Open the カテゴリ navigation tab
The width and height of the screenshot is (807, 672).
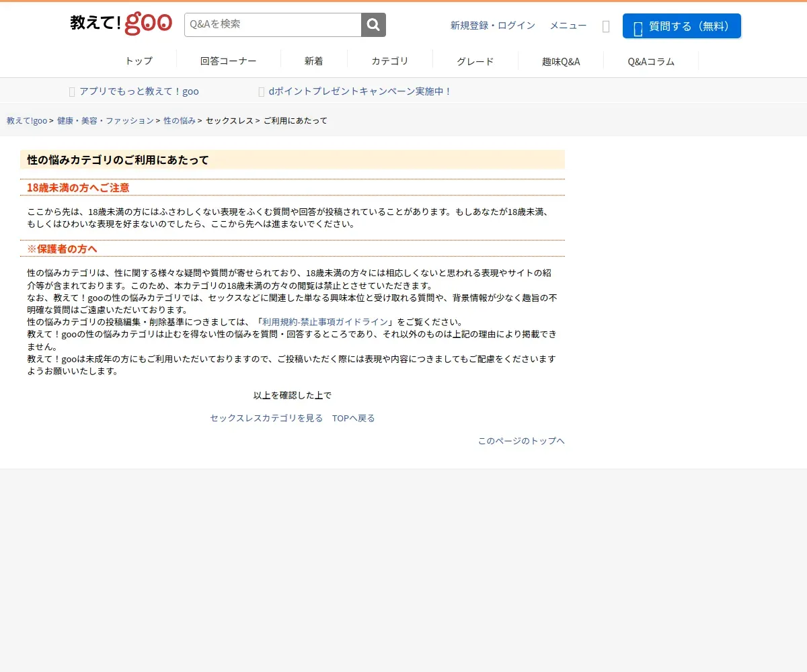click(390, 61)
